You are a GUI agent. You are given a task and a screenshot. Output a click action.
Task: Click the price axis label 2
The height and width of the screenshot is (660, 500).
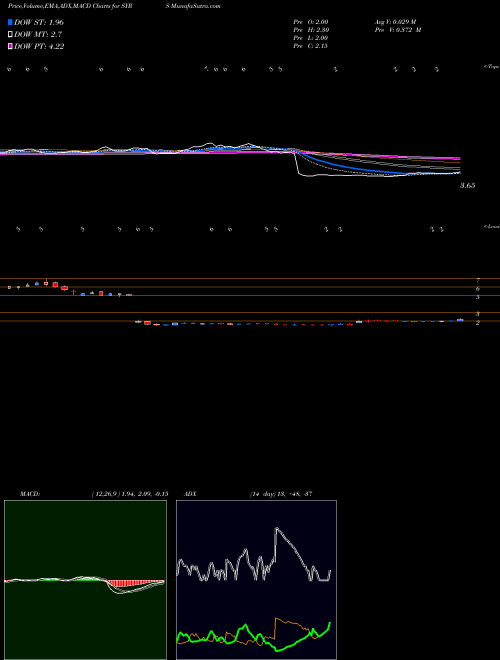(478, 323)
